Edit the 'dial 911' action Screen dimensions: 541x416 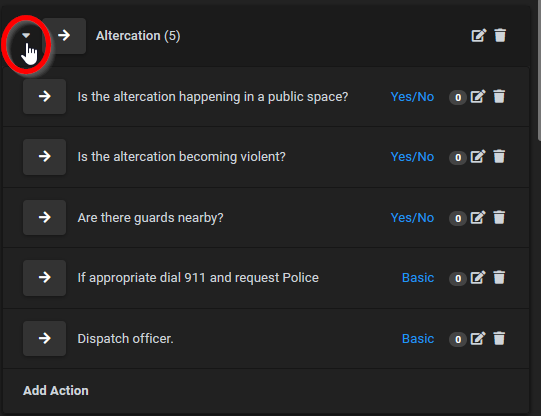pyautogui.click(x=478, y=278)
